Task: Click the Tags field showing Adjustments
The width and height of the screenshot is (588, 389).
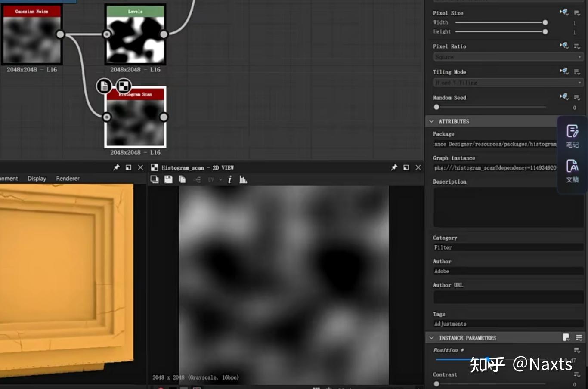Action: point(508,324)
